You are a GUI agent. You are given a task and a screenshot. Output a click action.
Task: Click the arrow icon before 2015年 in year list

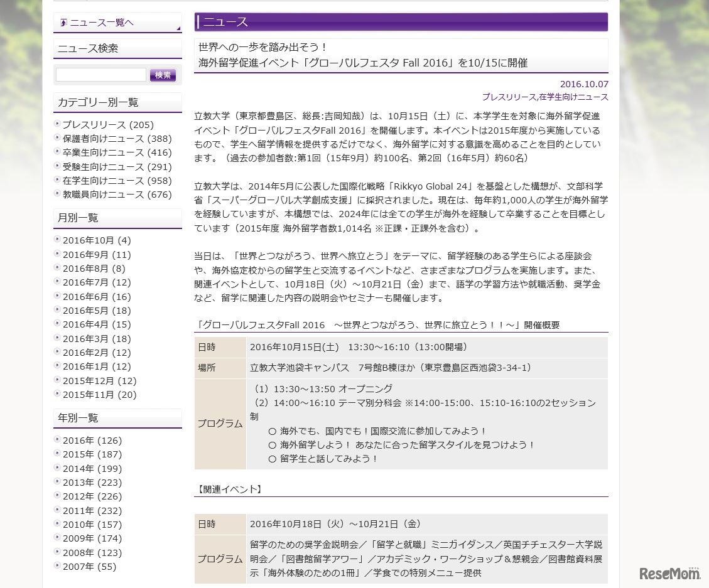(x=57, y=454)
